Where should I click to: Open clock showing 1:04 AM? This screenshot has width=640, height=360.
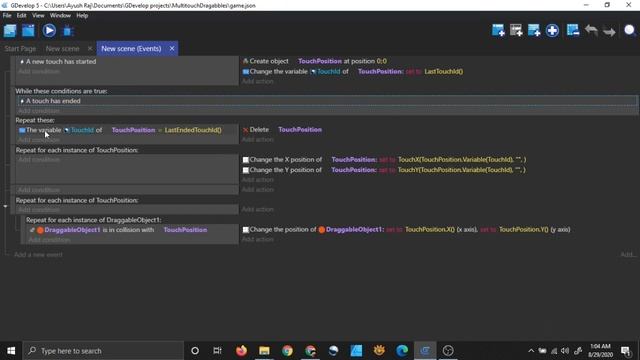click(x=600, y=351)
